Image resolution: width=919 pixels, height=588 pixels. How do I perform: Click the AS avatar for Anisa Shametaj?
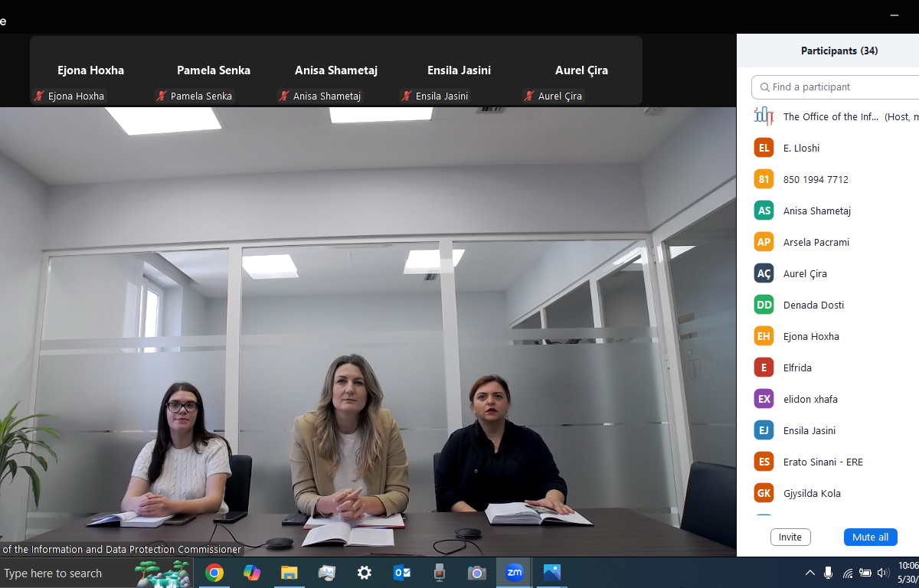(764, 211)
